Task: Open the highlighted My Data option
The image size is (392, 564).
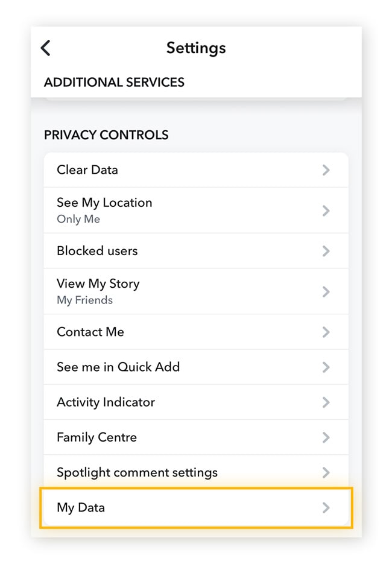Action: pyautogui.click(x=81, y=508)
